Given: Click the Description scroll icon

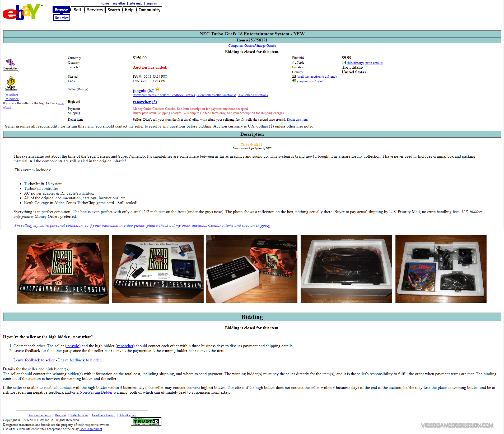Looking at the screenshot, I should coord(11,63).
